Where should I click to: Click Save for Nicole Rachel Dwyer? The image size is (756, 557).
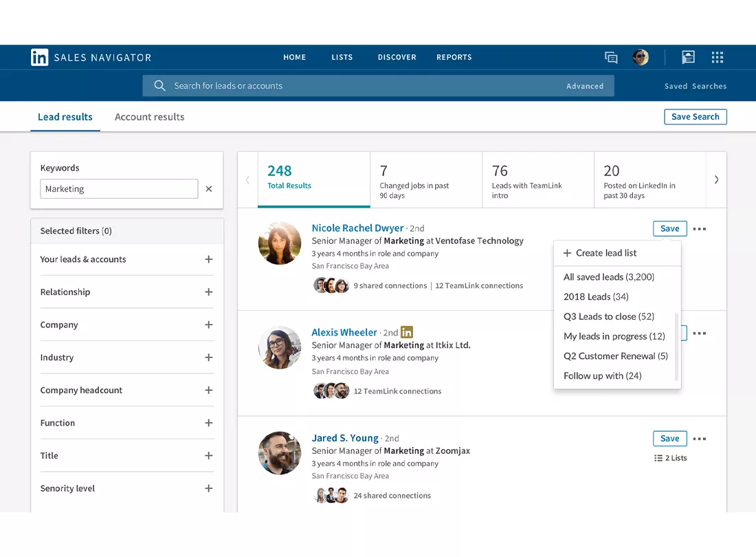669,228
